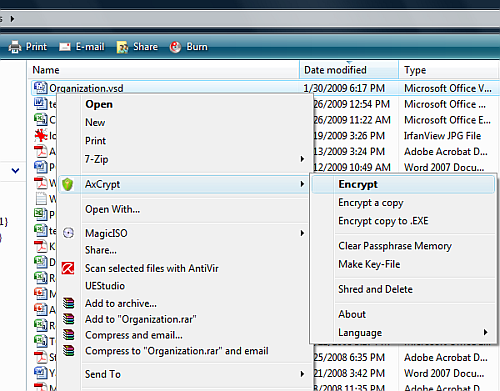The image size is (500, 391).
Task: Click the Word icon of the 12:54 PM file
Action: [x=40, y=104]
